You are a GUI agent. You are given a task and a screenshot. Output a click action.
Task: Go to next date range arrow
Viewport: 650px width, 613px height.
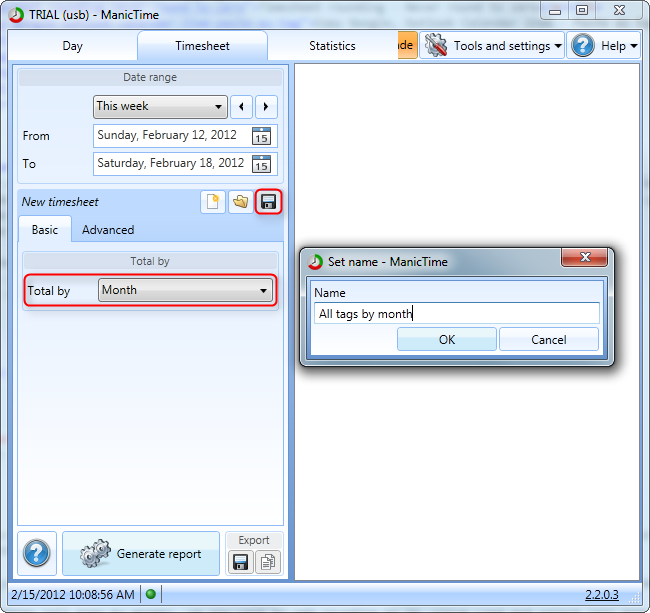[x=266, y=107]
